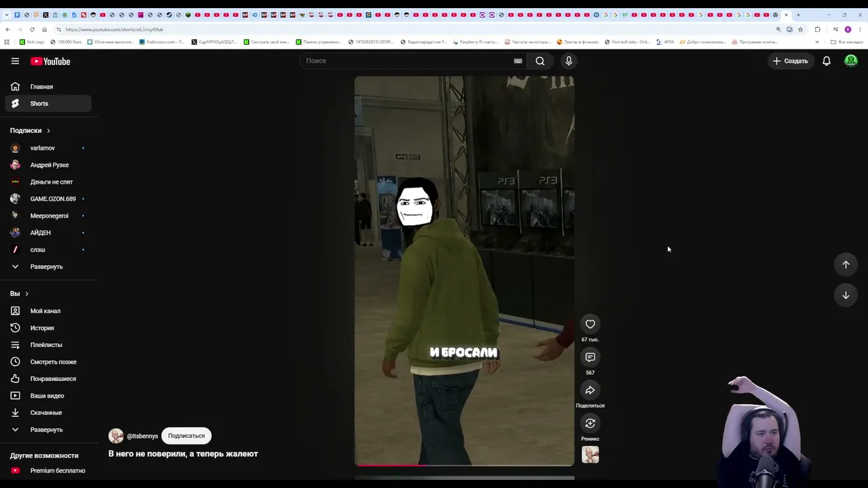Share the Short via Поделиться icon

590,390
